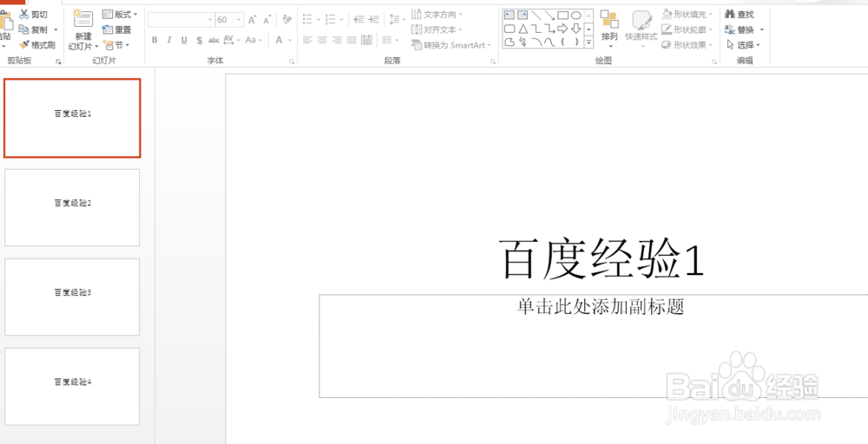Toggle Bold formatting
The image size is (868, 444).
pos(155,40)
